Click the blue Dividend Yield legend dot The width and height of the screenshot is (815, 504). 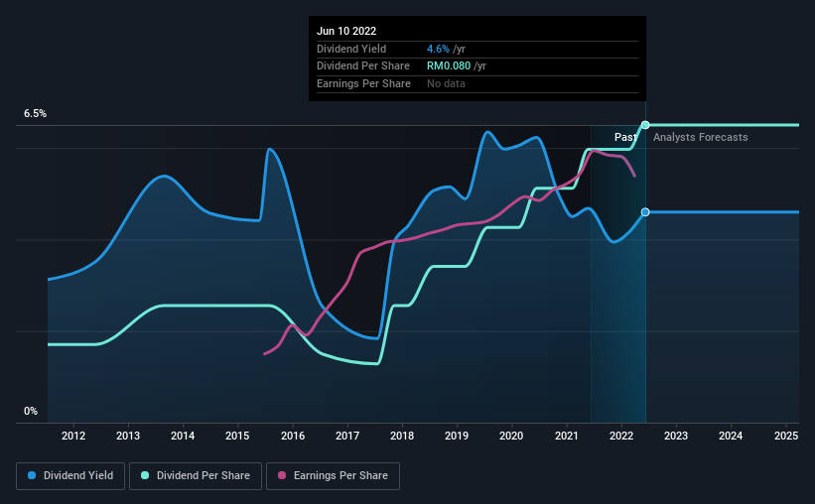click(x=32, y=475)
